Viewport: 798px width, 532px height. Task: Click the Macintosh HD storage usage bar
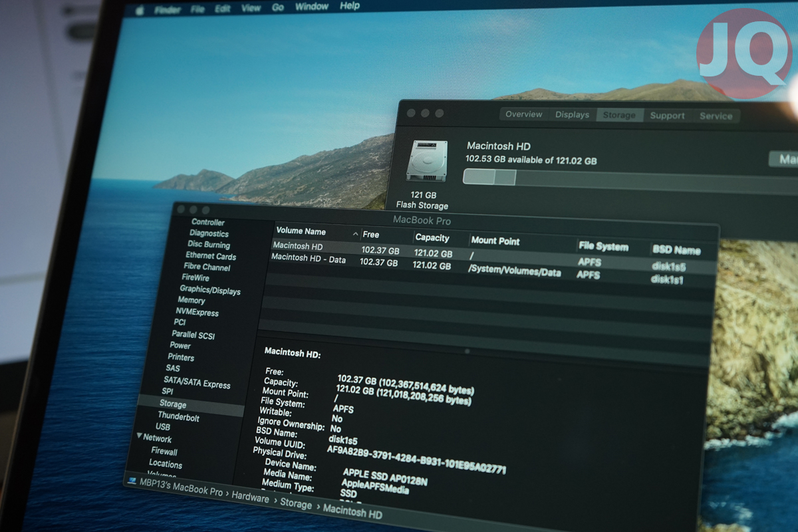coord(630,182)
